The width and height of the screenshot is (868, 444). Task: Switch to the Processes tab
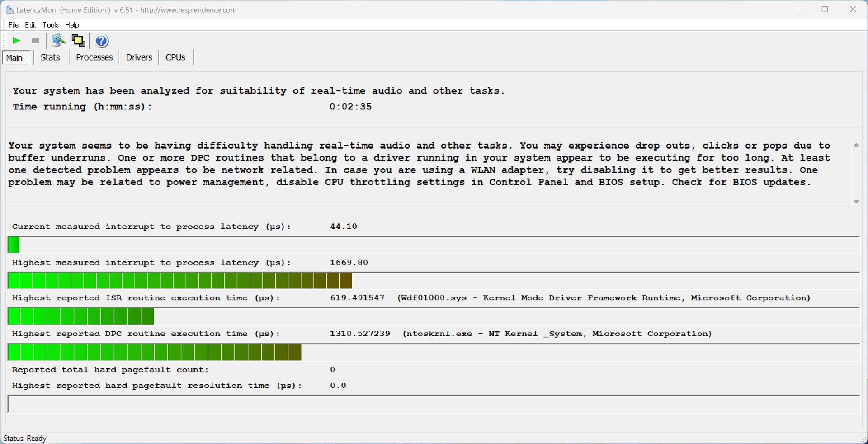click(94, 57)
